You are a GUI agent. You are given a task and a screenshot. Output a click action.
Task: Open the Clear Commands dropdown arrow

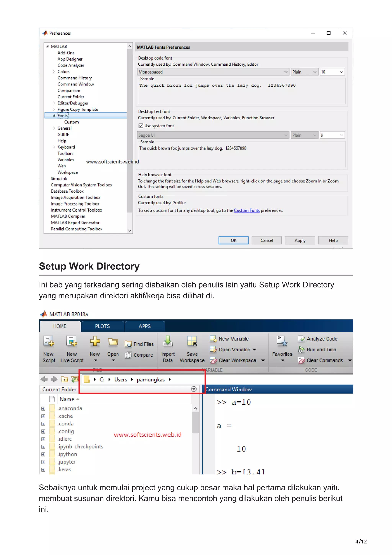350,360
